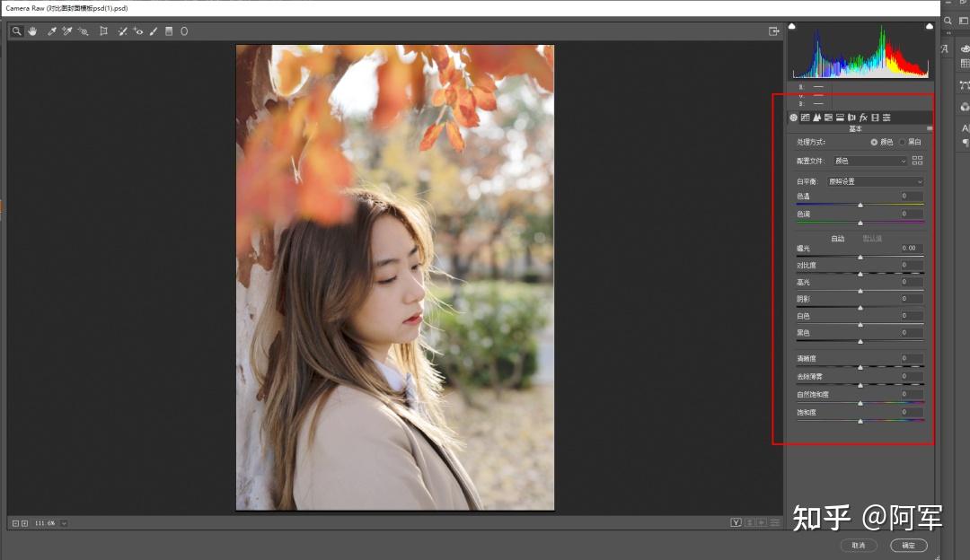Open the Lens Corrections tab
The width and height of the screenshot is (970, 560).
(851, 118)
